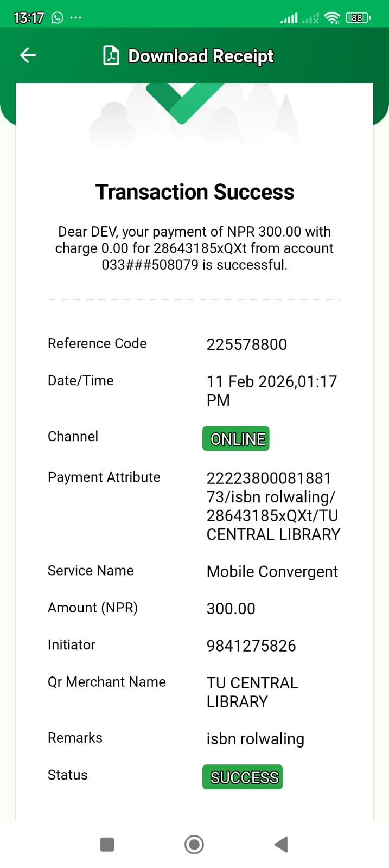Select the Payment Attribute value text
The width and height of the screenshot is (389, 868).
tap(273, 506)
